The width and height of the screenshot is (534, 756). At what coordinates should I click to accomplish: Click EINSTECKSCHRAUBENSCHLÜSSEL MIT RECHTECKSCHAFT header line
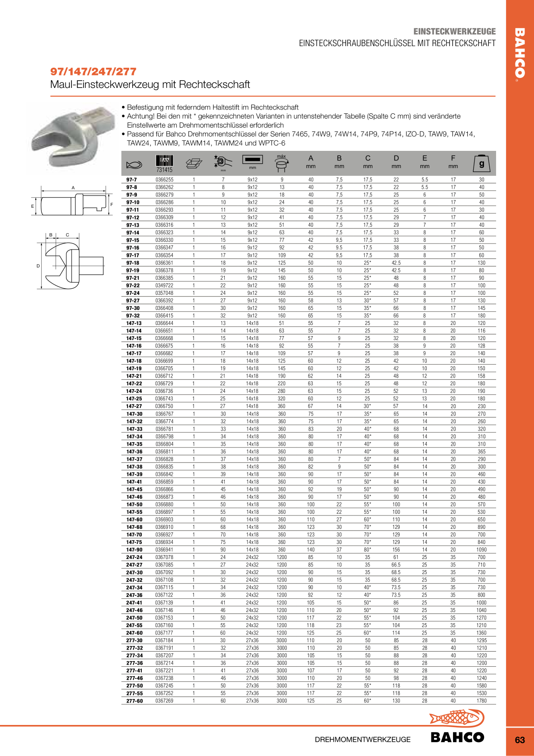pyautogui.click(x=397, y=43)
